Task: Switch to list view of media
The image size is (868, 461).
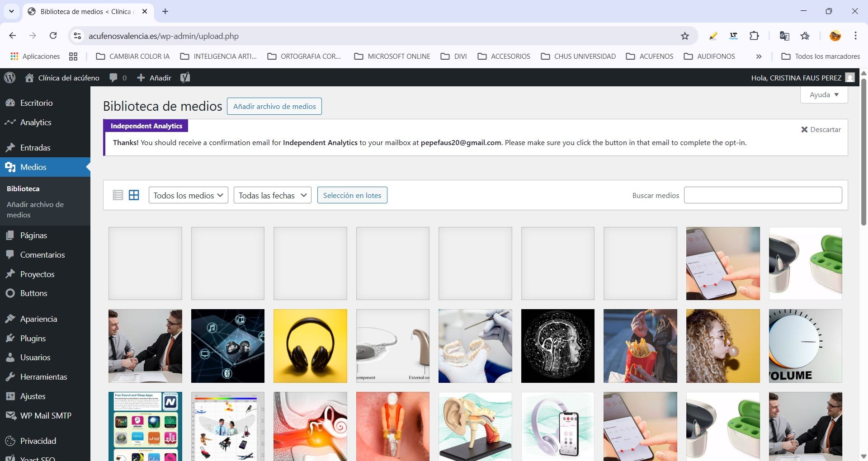Action: (x=118, y=195)
